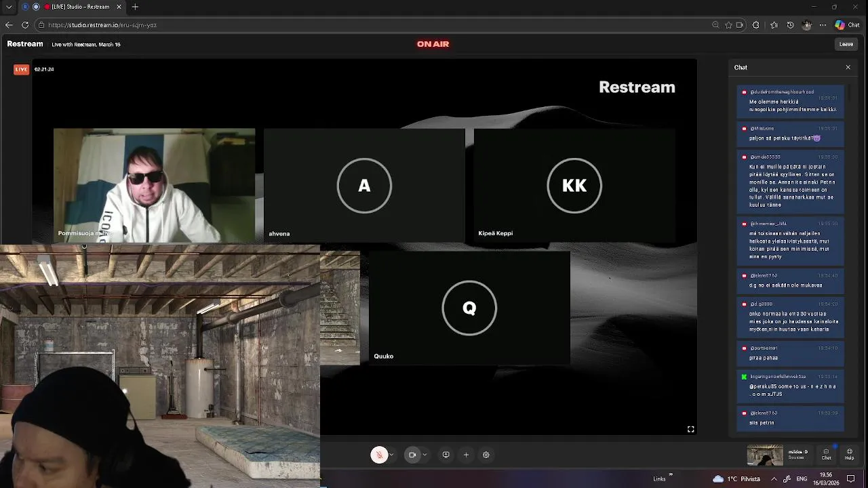
Task: Open browser extensions icon
Action: click(756, 25)
